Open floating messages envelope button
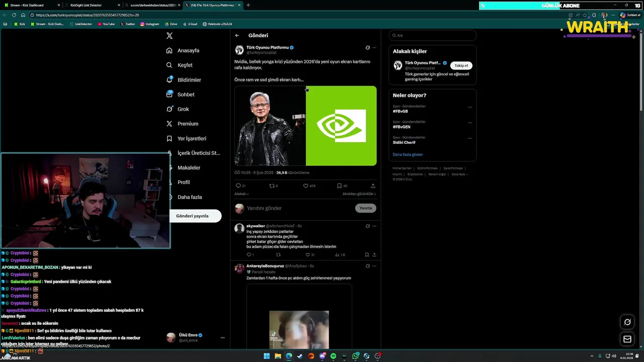The image size is (644, 362). tap(627, 339)
